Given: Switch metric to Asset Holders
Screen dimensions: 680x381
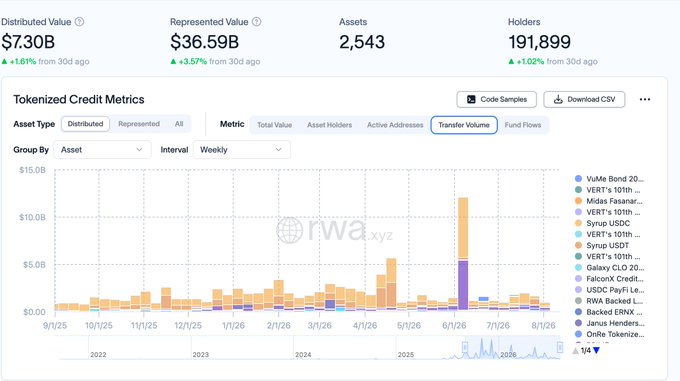Looking at the screenshot, I should (x=330, y=125).
